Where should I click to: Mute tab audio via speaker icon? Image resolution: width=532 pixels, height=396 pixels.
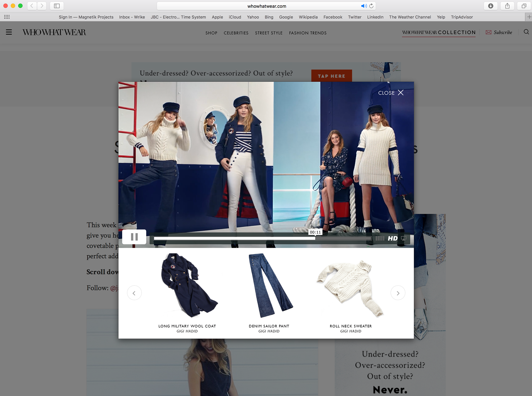(363, 6)
